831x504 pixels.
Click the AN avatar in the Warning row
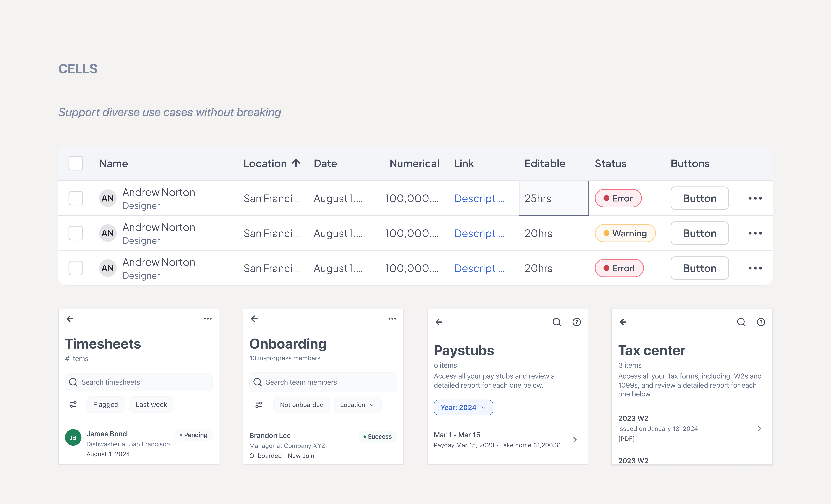(108, 233)
